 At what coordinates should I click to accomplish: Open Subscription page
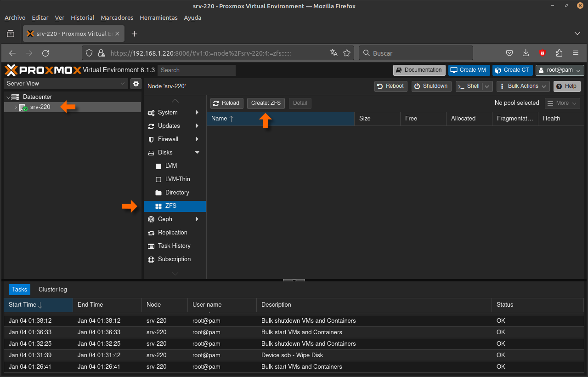point(175,259)
